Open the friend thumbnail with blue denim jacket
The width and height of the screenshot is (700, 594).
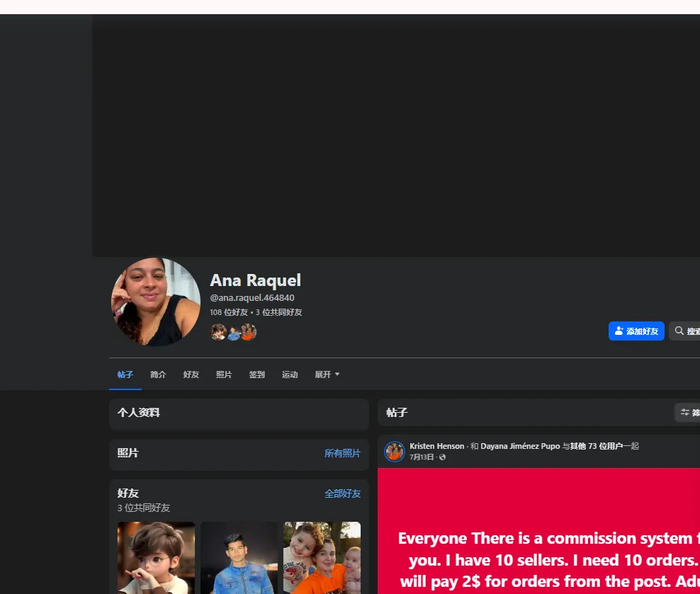pos(239,558)
